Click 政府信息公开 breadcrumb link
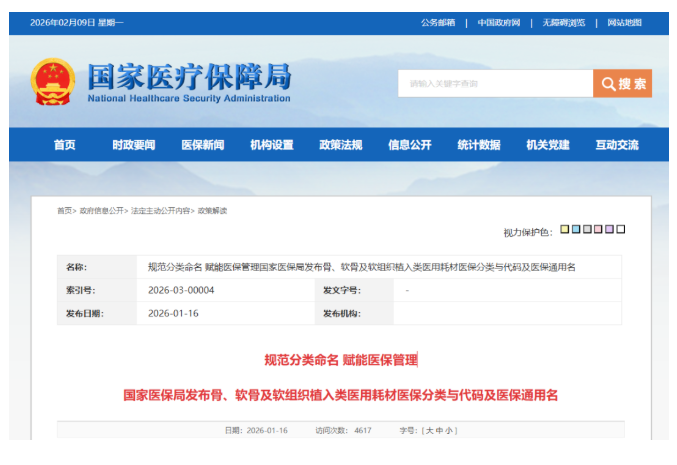The image size is (677, 465). 102,211
